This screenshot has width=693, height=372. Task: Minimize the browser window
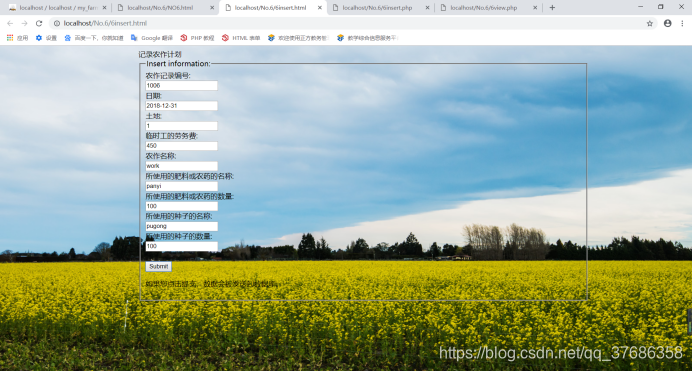[640, 7]
